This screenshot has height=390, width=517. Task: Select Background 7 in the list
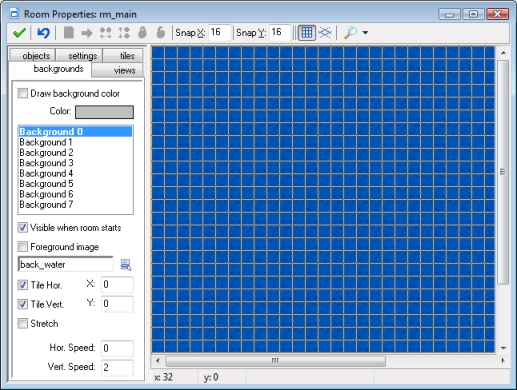pyautogui.click(x=75, y=204)
